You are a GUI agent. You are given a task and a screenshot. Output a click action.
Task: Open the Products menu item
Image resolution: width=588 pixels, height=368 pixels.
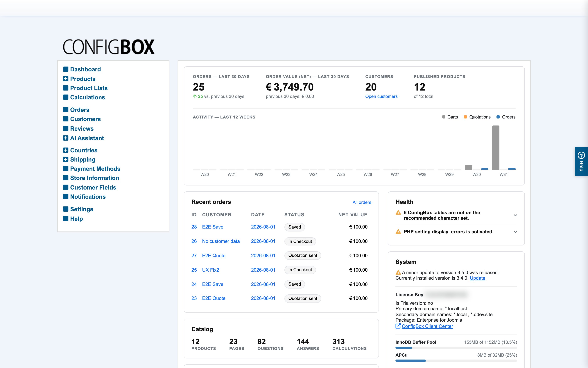pos(83,79)
